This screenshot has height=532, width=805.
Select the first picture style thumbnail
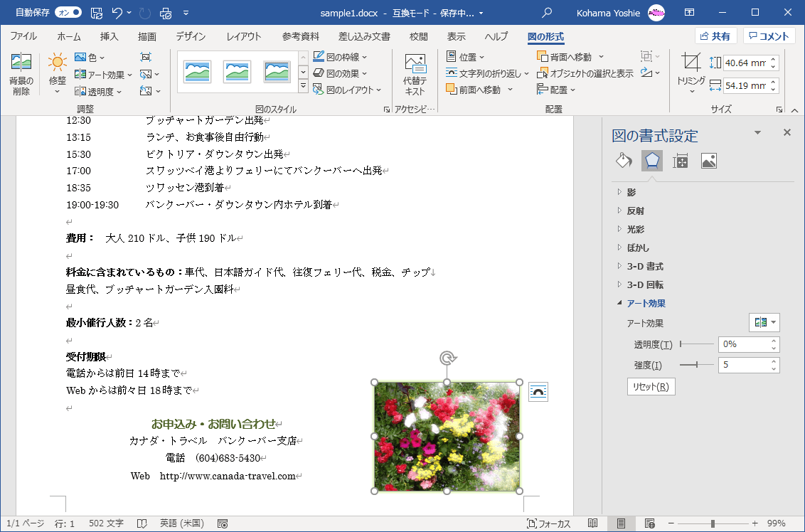click(x=197, y=72)
